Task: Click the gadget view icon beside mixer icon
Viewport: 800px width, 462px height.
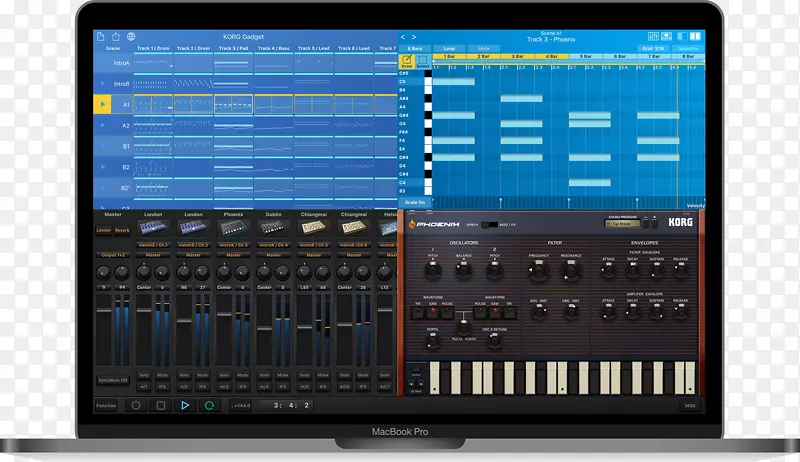Action: [666, 36]
